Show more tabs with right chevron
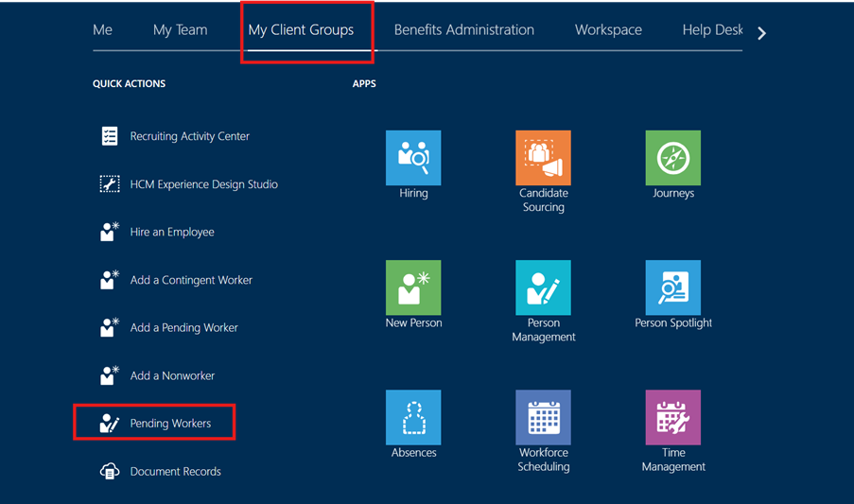The height and width of the screenshot is (504, 854). point(761,34)
